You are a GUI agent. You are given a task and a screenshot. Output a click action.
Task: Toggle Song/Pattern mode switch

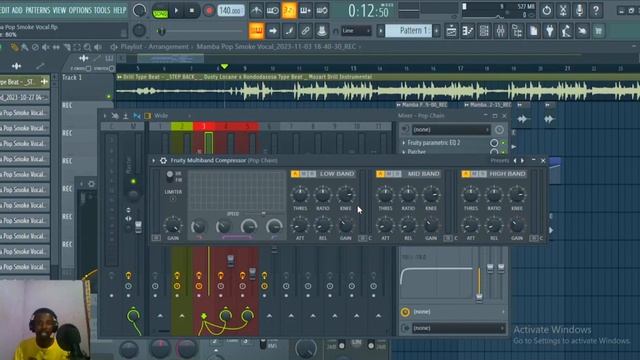click(x=160, y=11)
